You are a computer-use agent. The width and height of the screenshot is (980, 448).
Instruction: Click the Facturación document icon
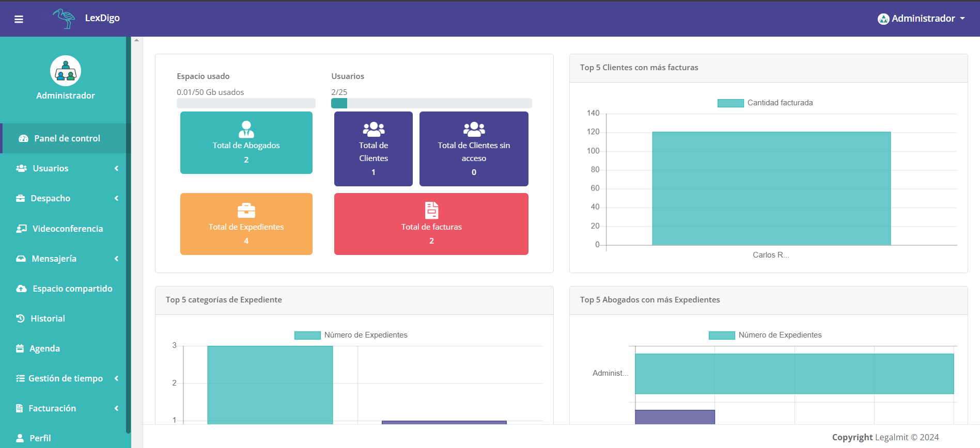(x=20, y=408)
